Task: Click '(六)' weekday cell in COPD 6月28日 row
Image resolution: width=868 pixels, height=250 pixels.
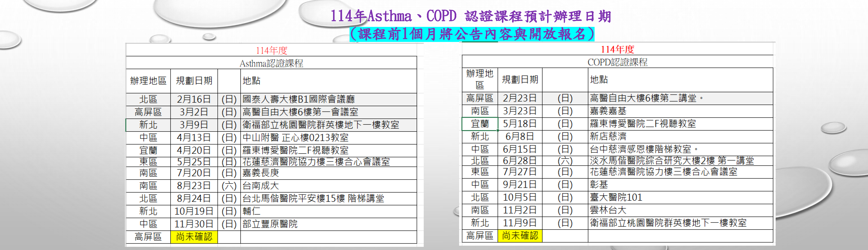Action: click(x=565, y=161)
